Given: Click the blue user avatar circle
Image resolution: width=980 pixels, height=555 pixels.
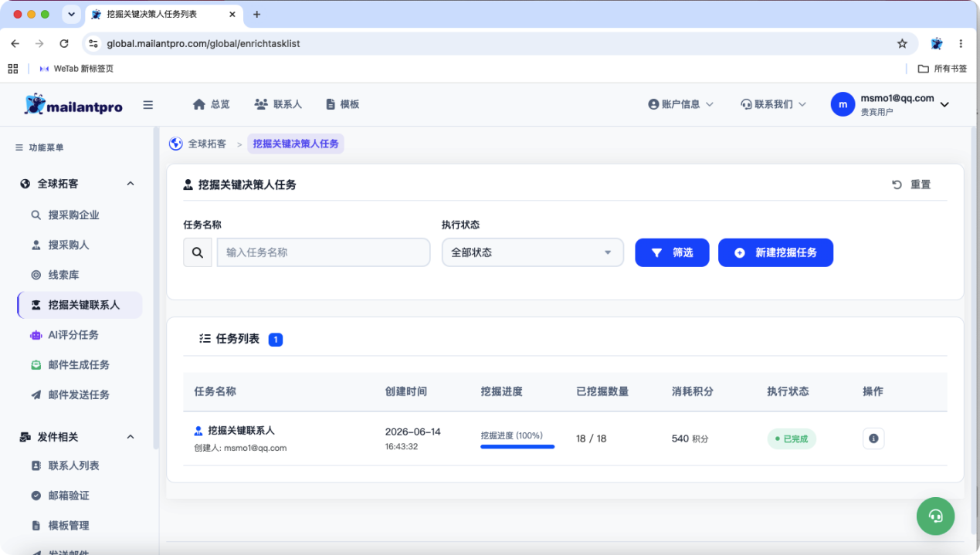Looking at the screenshot, I should 843,104.
